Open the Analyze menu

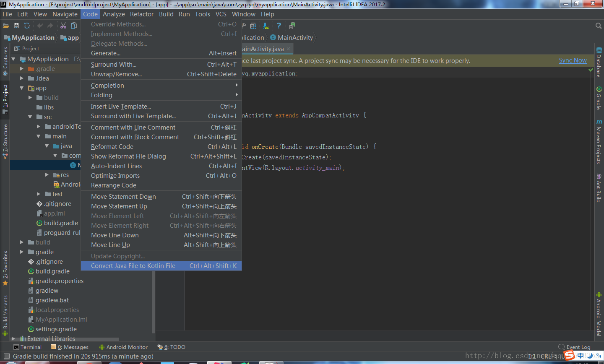pos(114,14)
